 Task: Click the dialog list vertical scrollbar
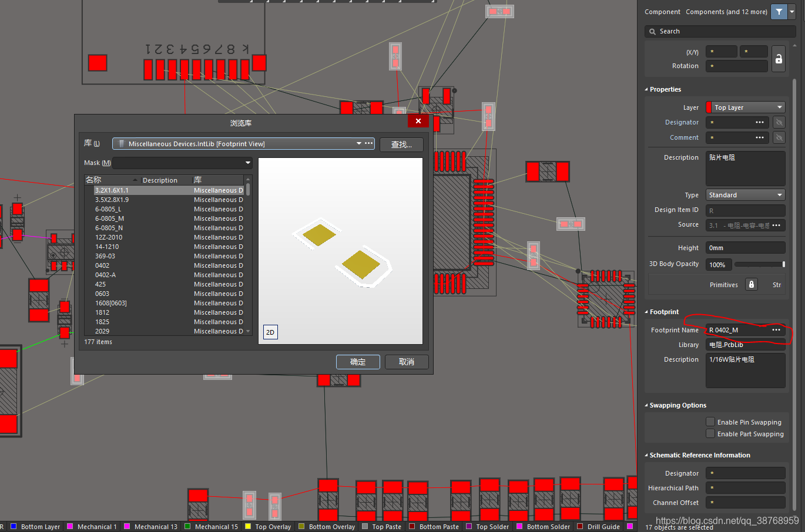[248, 255]
